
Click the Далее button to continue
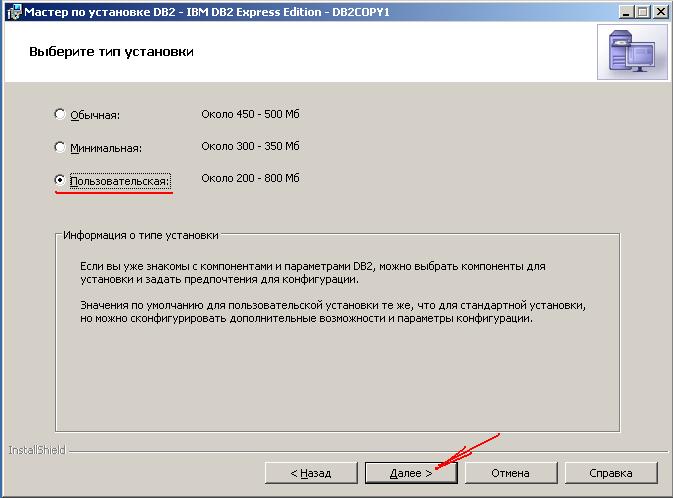click(x=411, y=473)
